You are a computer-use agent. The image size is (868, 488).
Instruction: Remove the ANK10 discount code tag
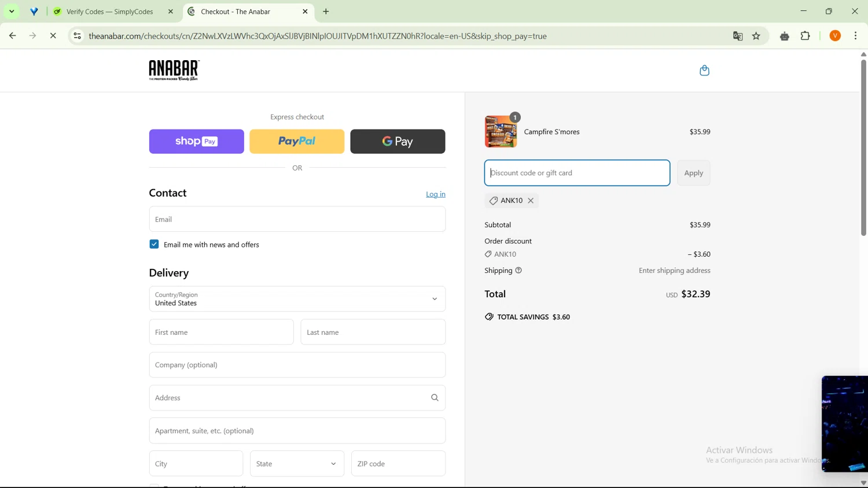pos(531,201)
